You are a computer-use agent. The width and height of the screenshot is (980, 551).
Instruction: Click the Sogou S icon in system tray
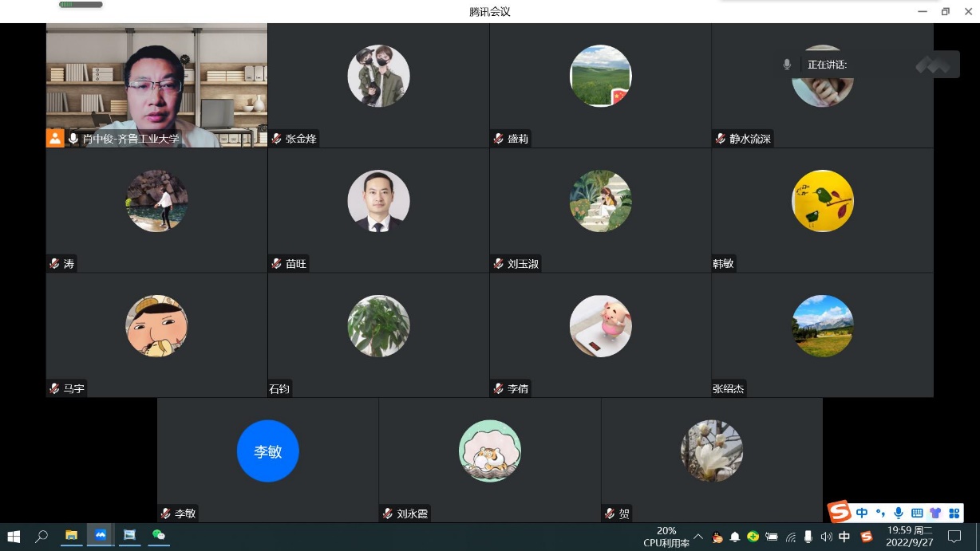pos(866,537)
